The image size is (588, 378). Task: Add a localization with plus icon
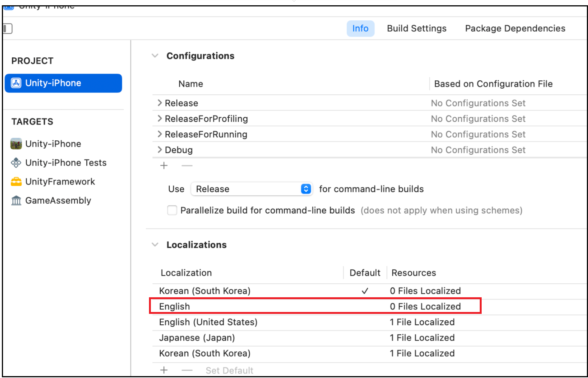[164, 370]
